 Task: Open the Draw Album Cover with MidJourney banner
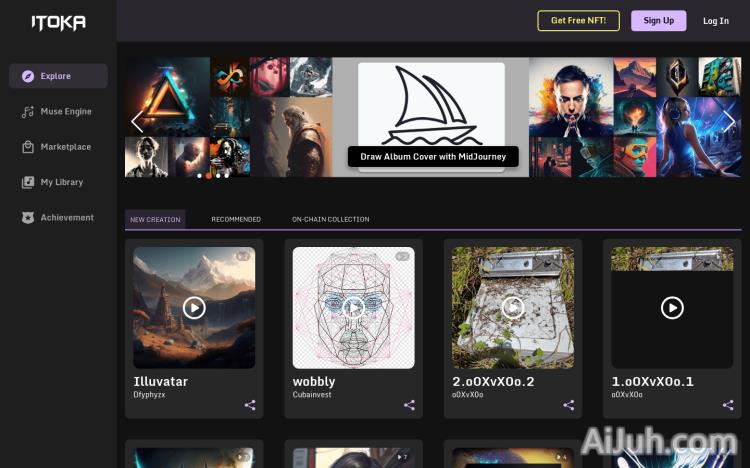point(433,156)
